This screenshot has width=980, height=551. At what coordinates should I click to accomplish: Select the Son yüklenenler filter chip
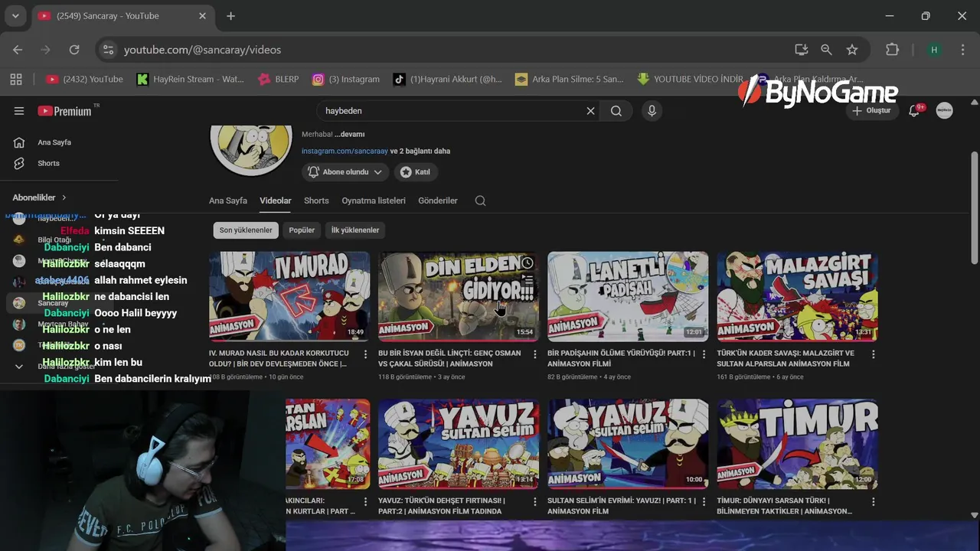click(x=246, y=230)
